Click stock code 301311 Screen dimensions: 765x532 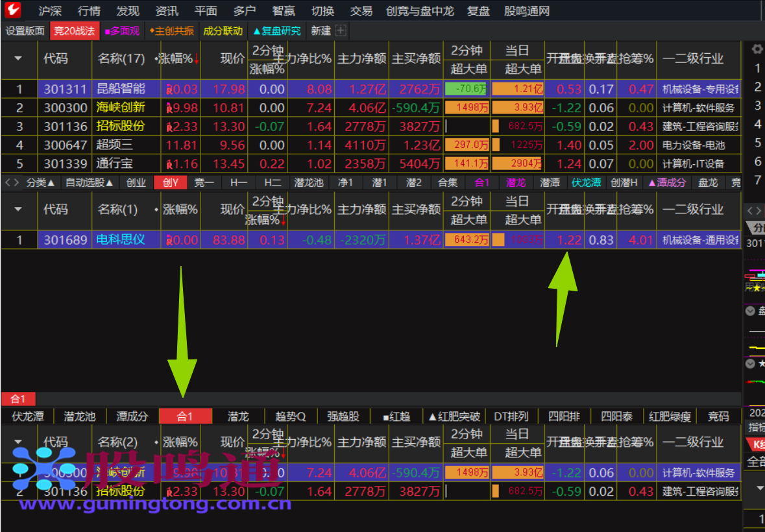coord(65,90)
